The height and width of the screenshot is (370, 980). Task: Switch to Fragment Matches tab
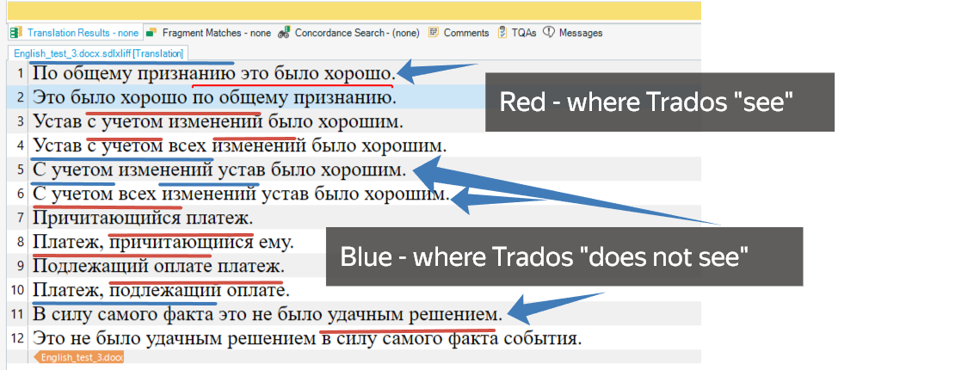(209, 33)
